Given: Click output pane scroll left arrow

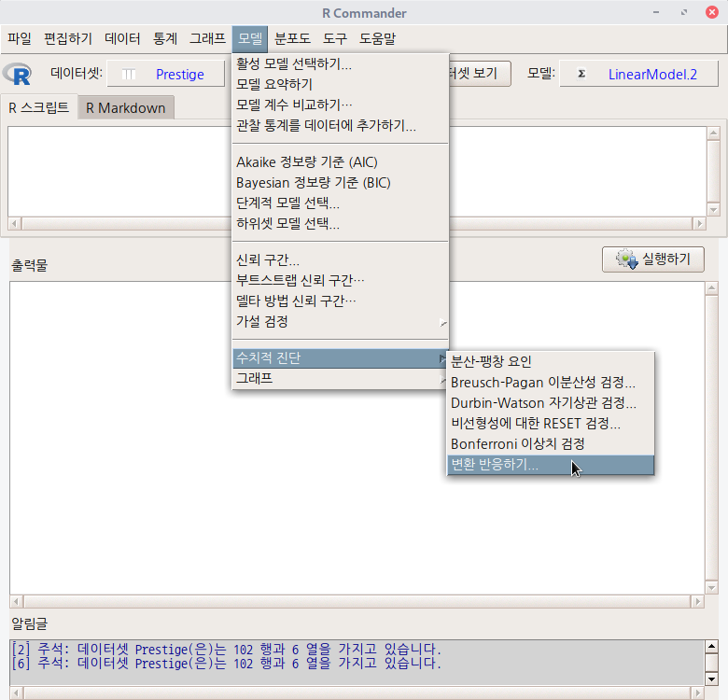Looking at the screenshot, I should coord(16,602).
